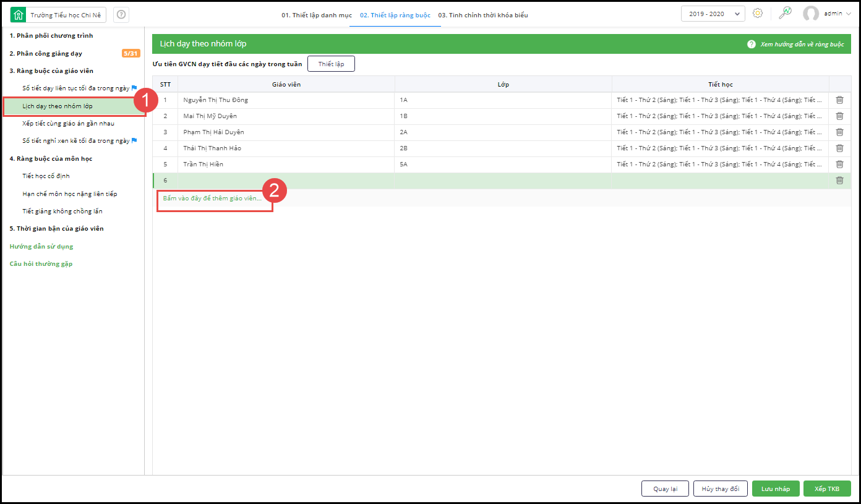Click class cell 2B
The width and height of the screenshot is (861, 504).
tap(503, 148)
